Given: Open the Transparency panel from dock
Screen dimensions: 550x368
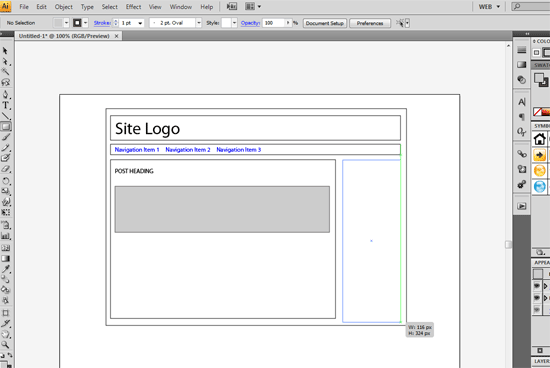Looking at the screenshot, I should (522, 80).
